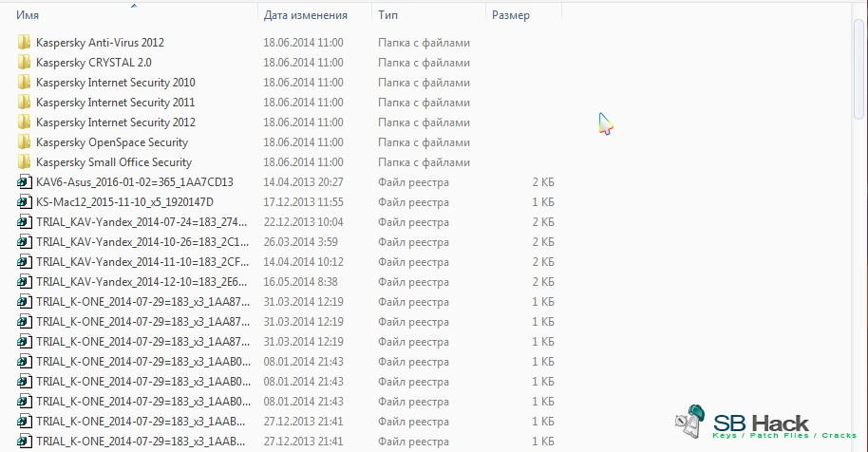This screenshot has width=868, height=452.
Task: Click the date 16.05.2014 8:38
Action: [x=301, y=282]
